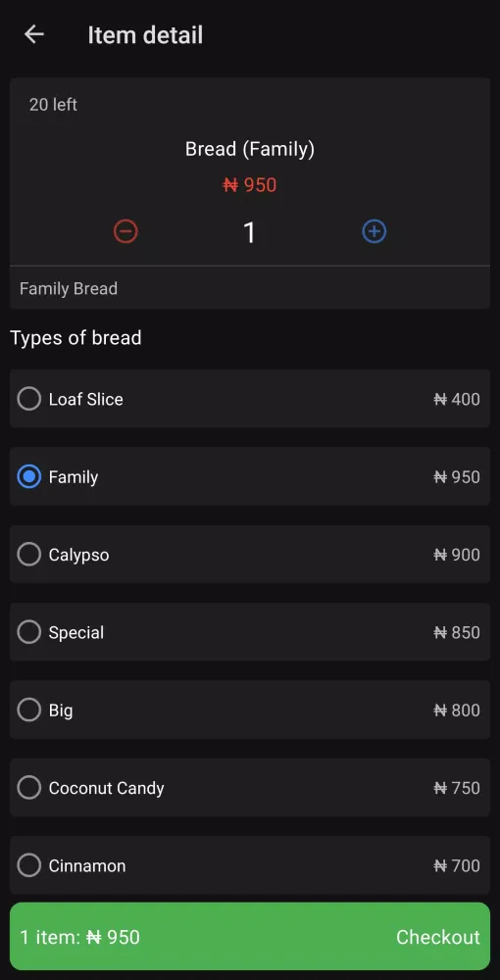Tap the Family Bread description text
This screenshot has width=500, height=980.
tap(69, 289)
